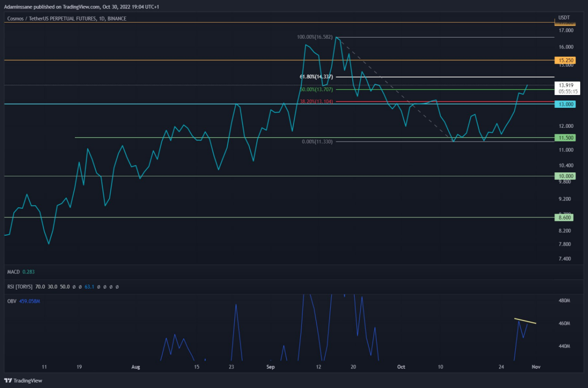This screenshot has width=588, height=388.
Task: Click date 24 on the time axis
Action: 501,366
